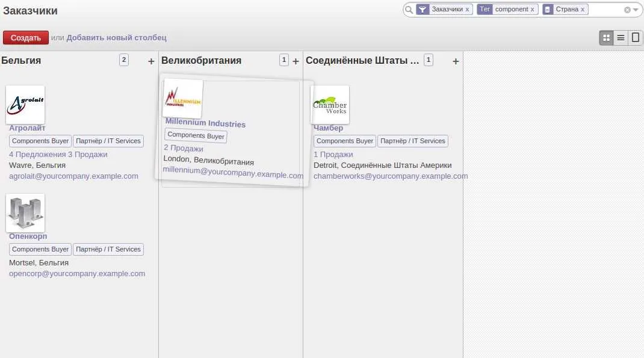Add card in Соединённые Штаты column
This screenshot has height=358, width=644.
456,61
